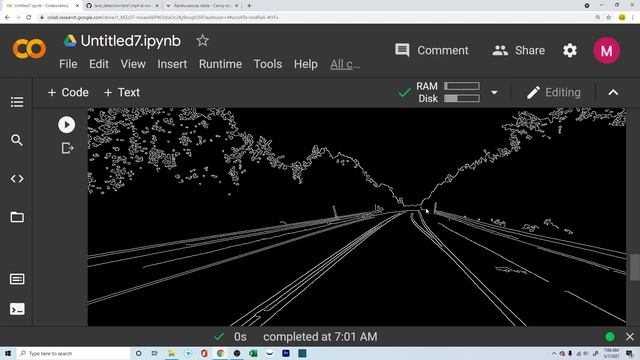Switch to the GitHub browser tab
Image resolution: width=640 pixels, height=360 pixels.
tap(122, 6)
